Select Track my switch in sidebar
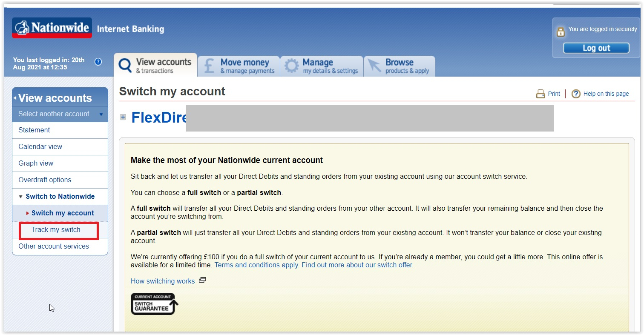The image size is (644, 335). [60, 230]
